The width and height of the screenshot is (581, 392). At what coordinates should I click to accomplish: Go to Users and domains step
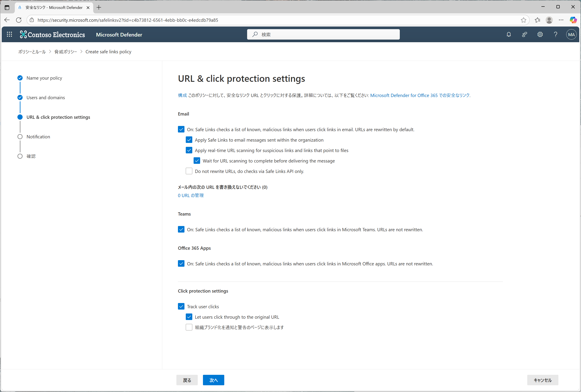[45, 97]
